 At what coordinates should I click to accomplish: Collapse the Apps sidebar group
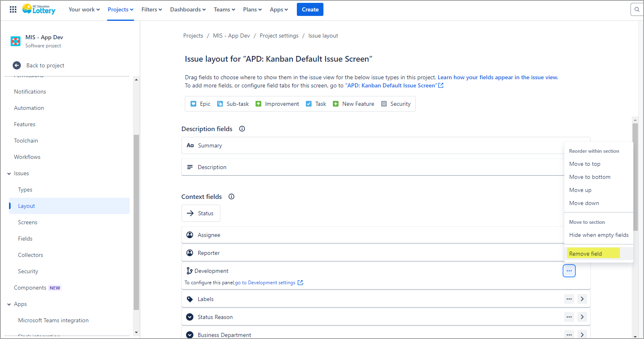9,304
